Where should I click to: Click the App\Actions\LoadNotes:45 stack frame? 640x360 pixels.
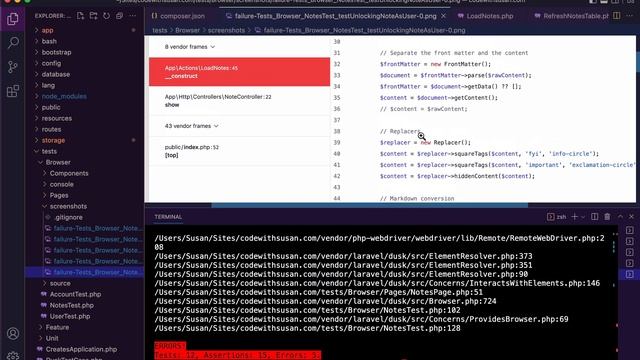239,72
